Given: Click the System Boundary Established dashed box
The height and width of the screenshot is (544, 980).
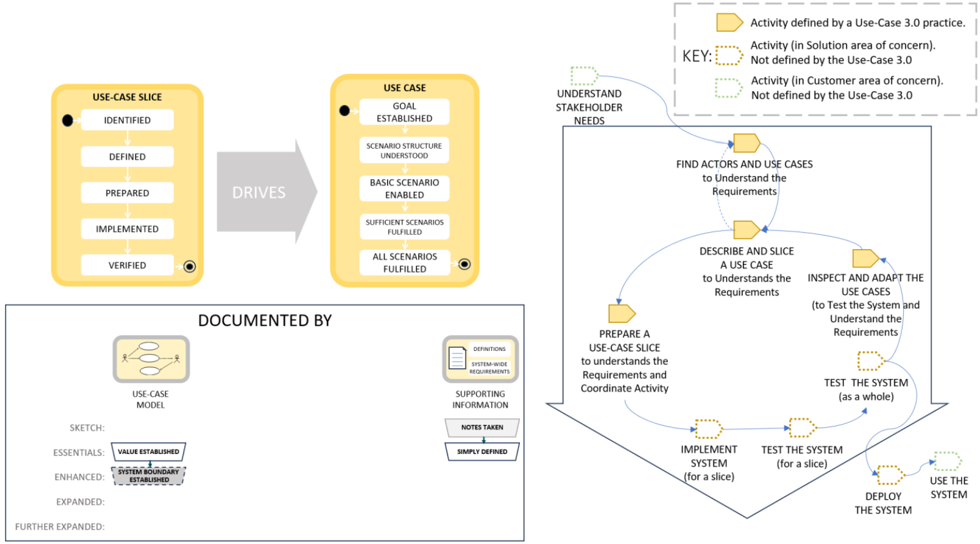Looking at the screenshot, I should 149,476.
